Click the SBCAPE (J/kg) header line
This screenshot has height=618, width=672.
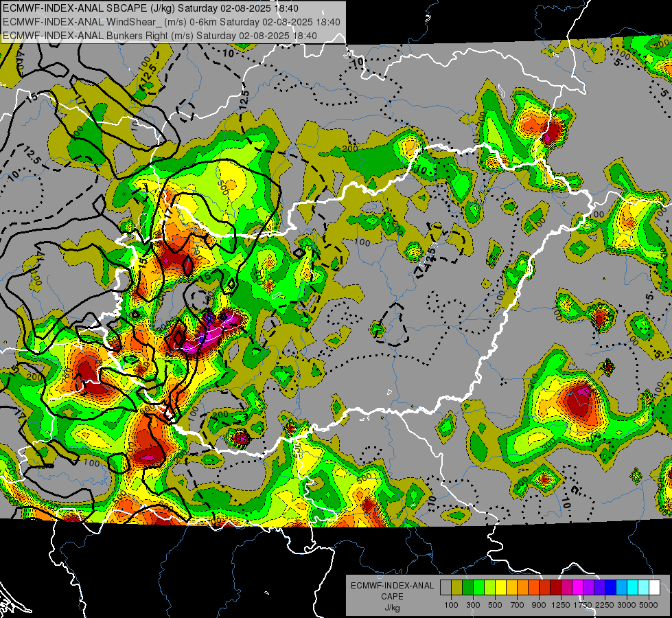tap(150, 8)
